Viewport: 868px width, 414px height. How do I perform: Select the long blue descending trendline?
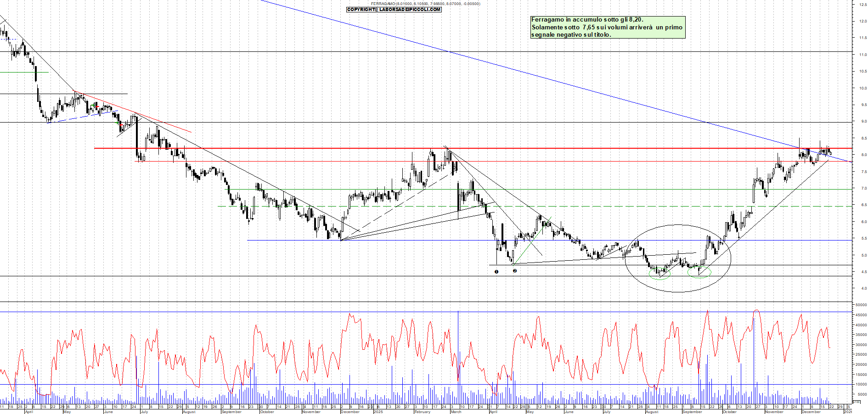click(551, 78)
